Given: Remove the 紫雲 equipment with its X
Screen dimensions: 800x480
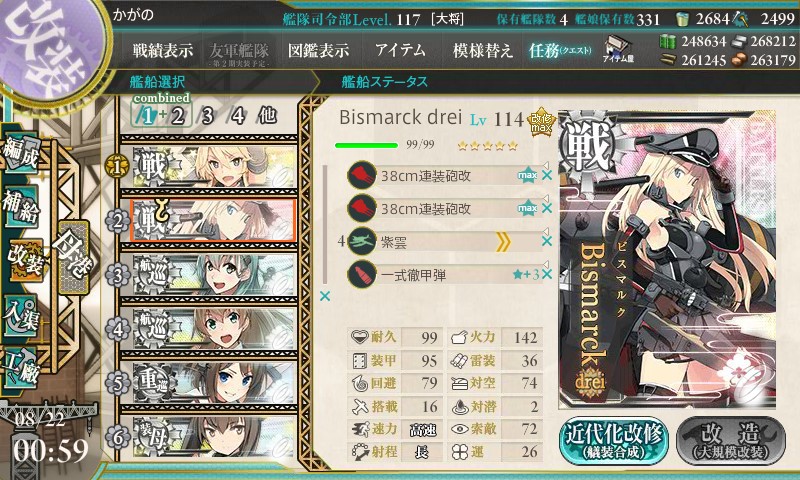Looking at the screenshot, I should 547,241.
